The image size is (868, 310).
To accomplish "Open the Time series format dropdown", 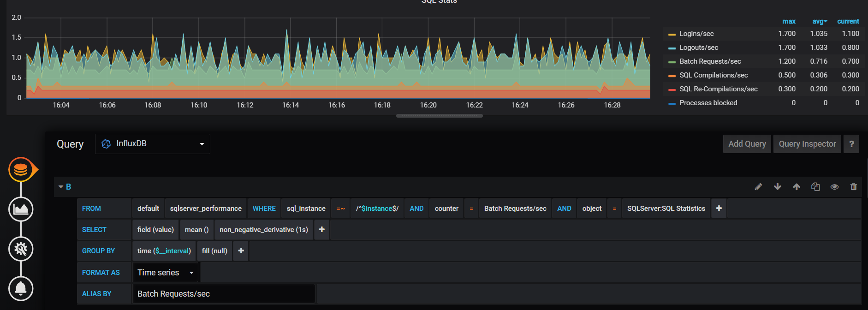I will click(x=165, y=273).
